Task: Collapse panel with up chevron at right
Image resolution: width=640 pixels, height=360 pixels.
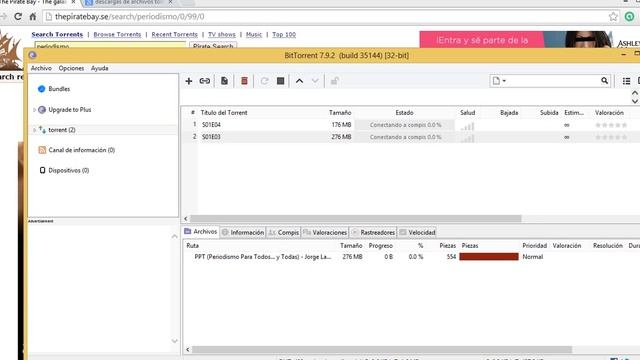Action: coord(635,93)
